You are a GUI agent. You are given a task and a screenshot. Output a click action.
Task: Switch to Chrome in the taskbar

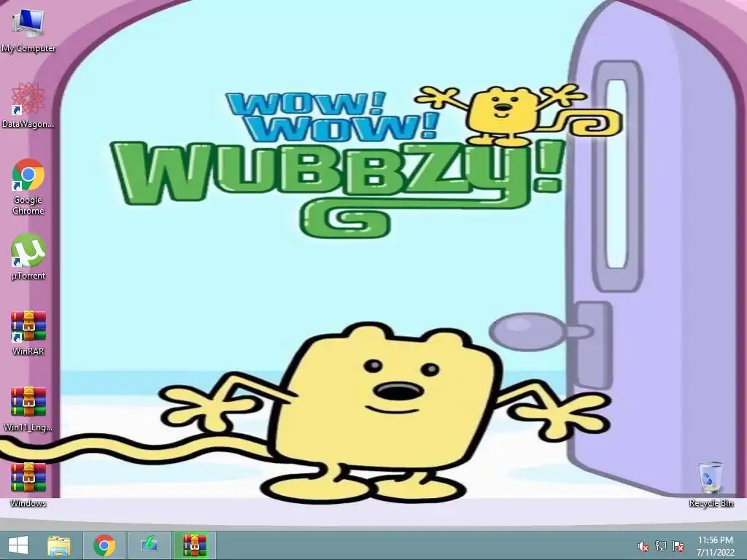[x=104, y=545]
